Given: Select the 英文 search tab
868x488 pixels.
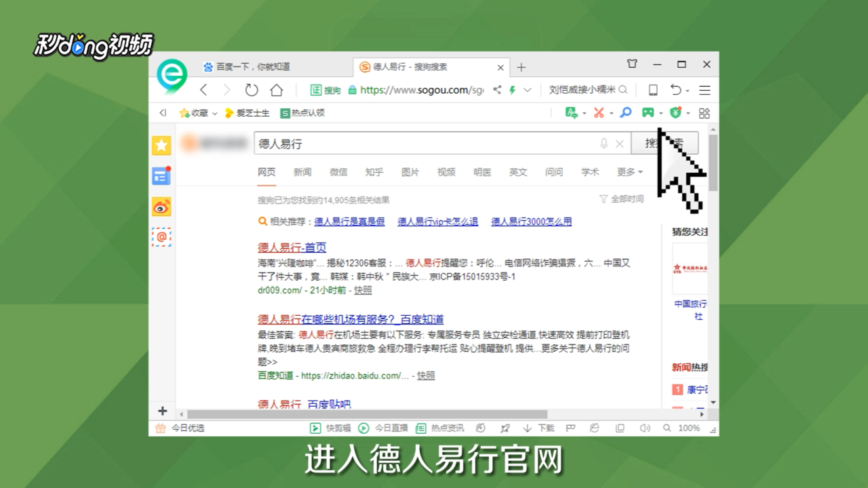Looking at the screenshot, I should (518, 172).
